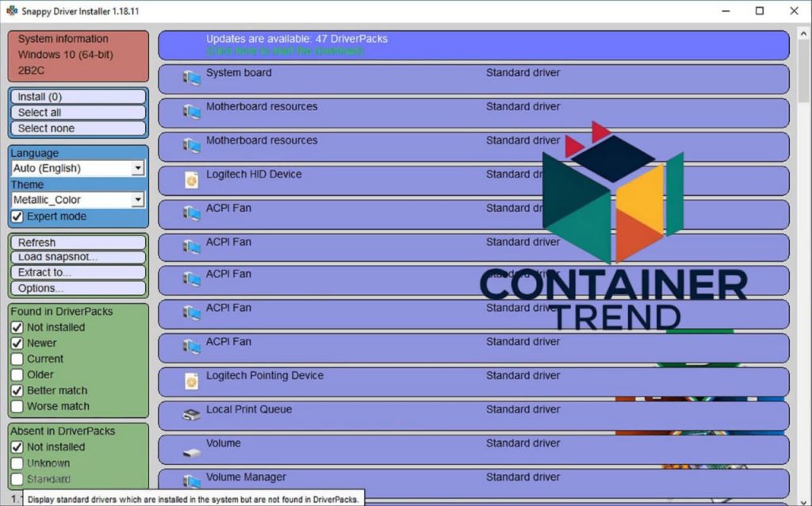The width and height of the screenshot is (812, 506).
Task: Click the Load snapshot... button
Action: coord(79,258)
